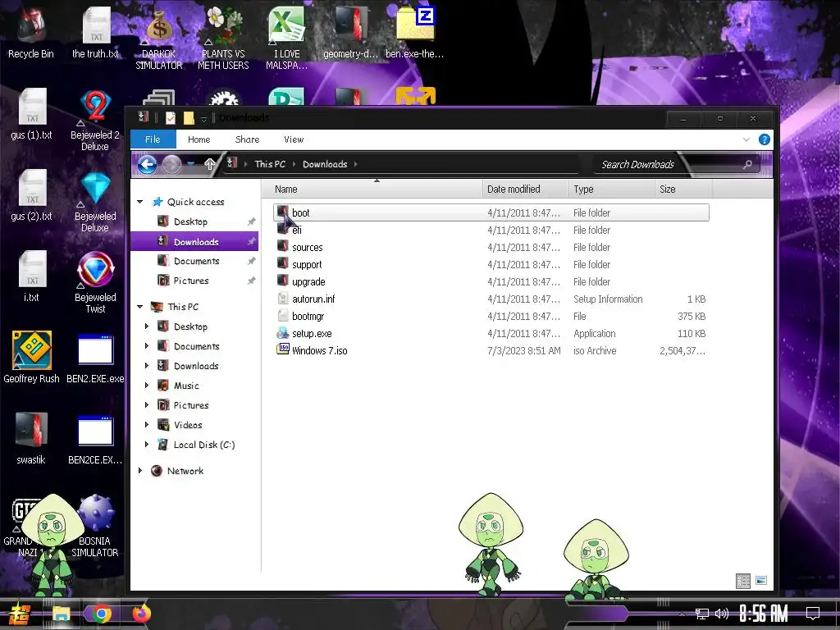Open the View ribbon tab
Screen dimensions: 840x630
[x=294, y=139]
